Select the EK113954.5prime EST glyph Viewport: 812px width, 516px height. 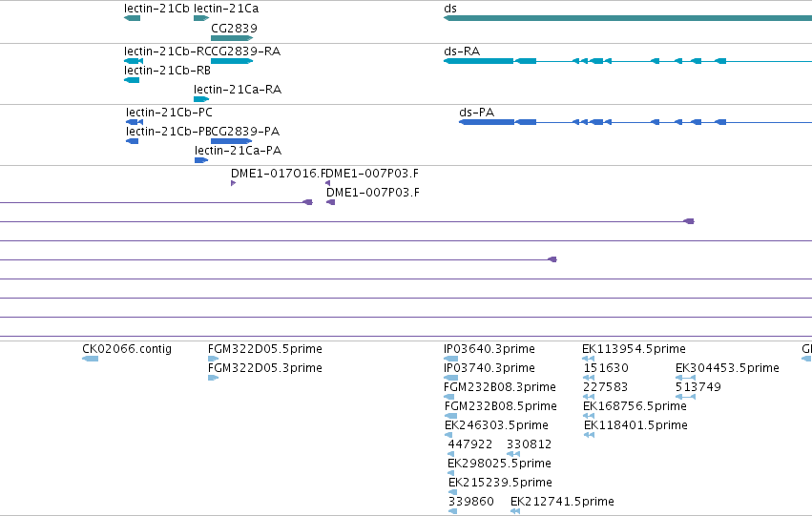(x=589, y=359)
